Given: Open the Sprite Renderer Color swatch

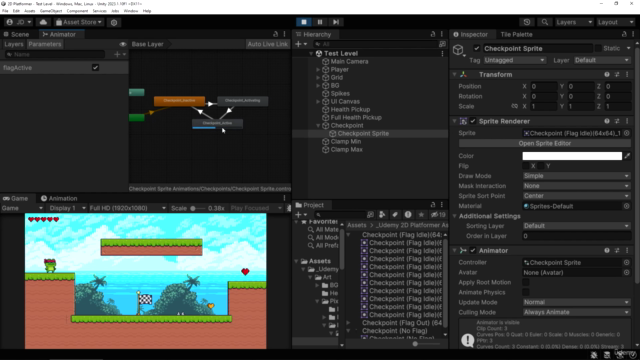Looking at the screenshot, I should [572, 156].
